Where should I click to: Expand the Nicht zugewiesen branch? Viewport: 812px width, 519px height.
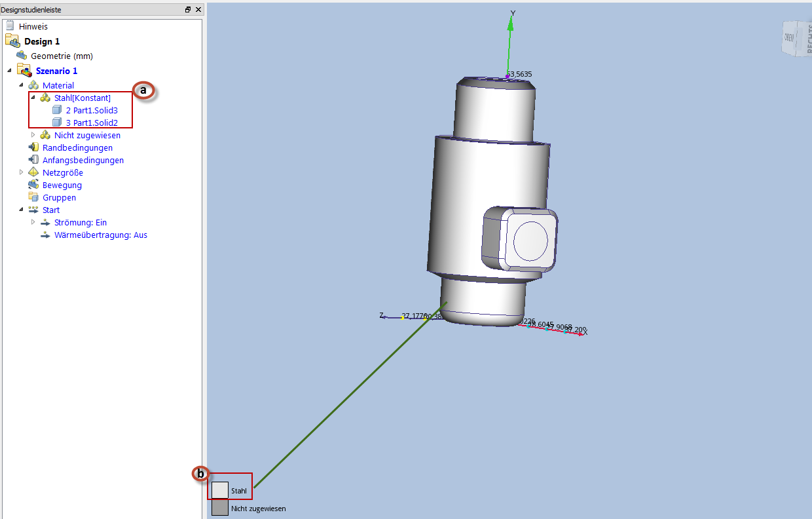pos(33,135)
